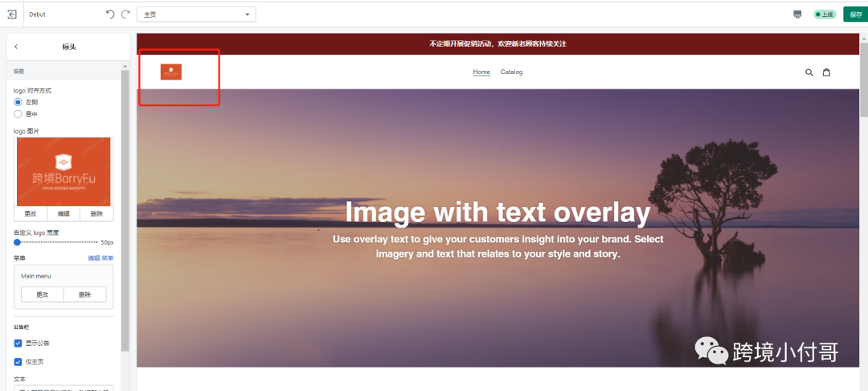The width and height of the screenshot is (868, 391).
Task: Select 左侧 logo alignment radio button
Action: pos(18,102)
